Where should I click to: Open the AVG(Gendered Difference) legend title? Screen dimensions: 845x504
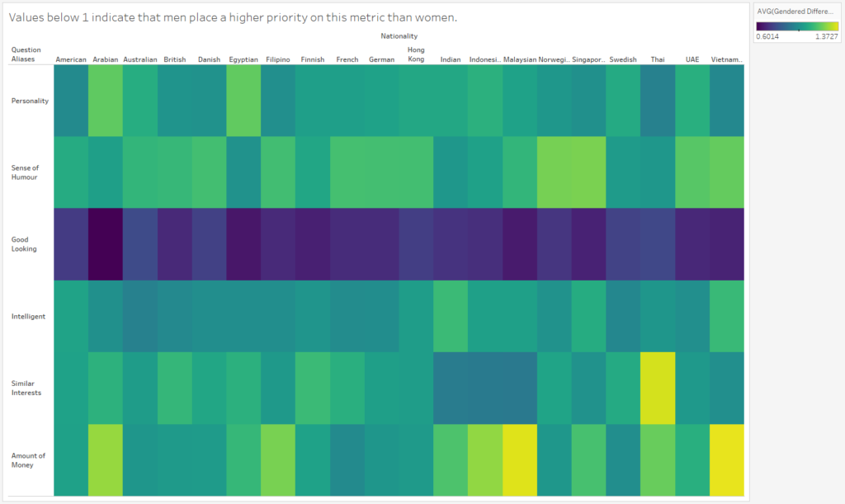(794, 12)
